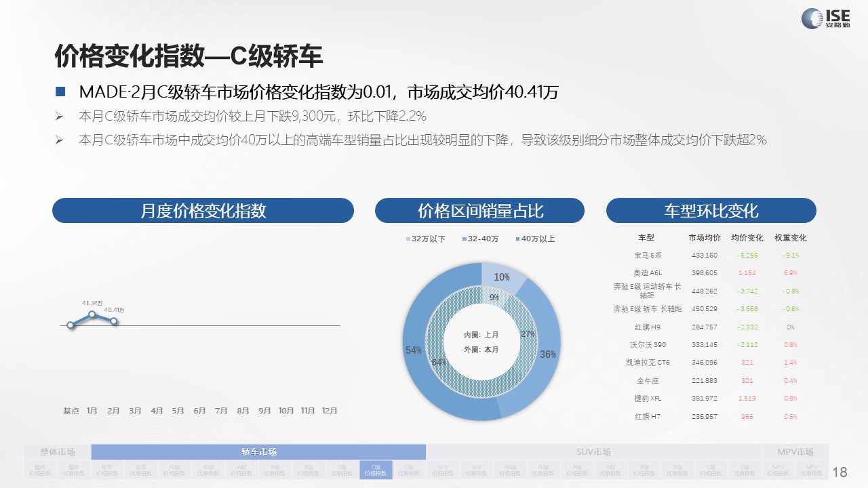This screenshot has height=488, width=868.
Task: Select the highlighted C级 价格指数 nav item
Action: click(376, 470)
